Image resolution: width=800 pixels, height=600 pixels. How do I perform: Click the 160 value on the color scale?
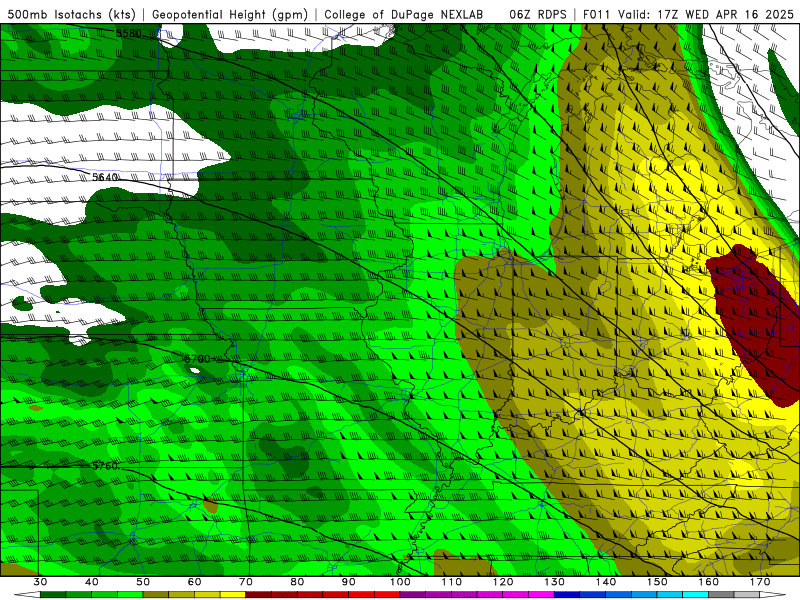[x=709, y=582]
